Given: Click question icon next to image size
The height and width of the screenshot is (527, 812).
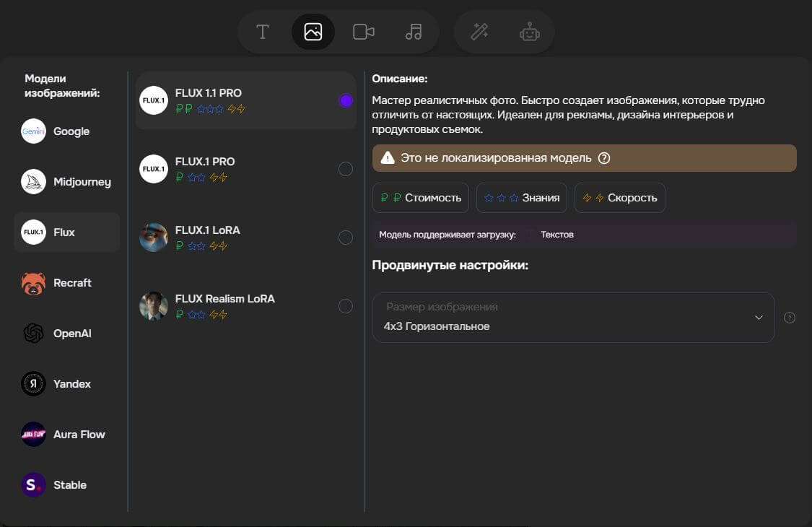Looking at the screenshot, I should point(790,318).
